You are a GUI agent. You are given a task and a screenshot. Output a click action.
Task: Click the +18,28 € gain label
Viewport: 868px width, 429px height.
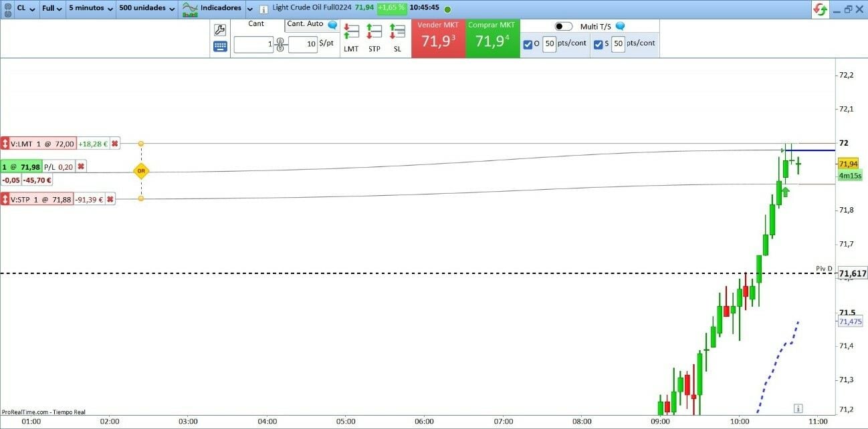pos(93,144)
